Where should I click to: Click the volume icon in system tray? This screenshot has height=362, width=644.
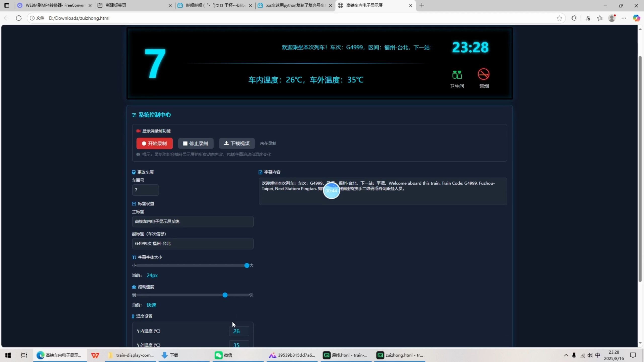click(x=590, y=355)
